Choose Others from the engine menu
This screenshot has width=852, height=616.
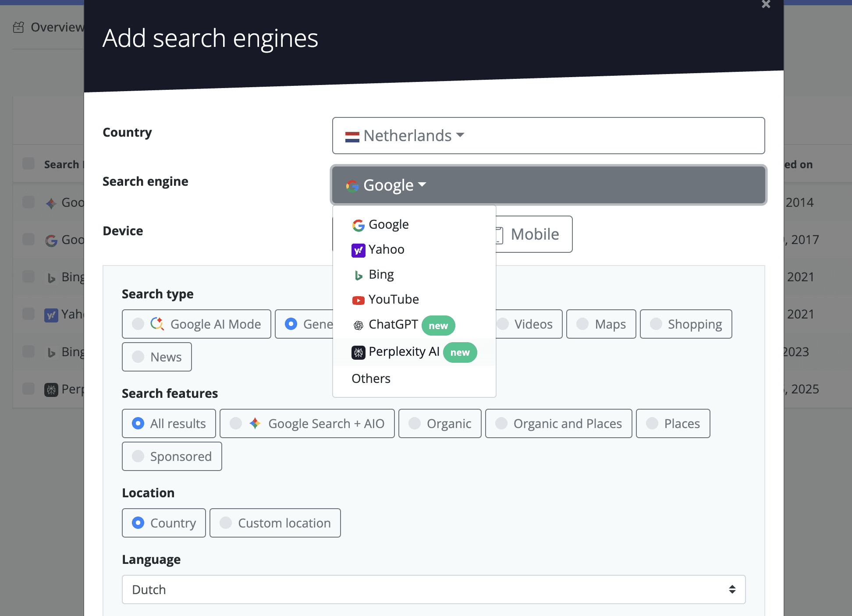[371, 379]
